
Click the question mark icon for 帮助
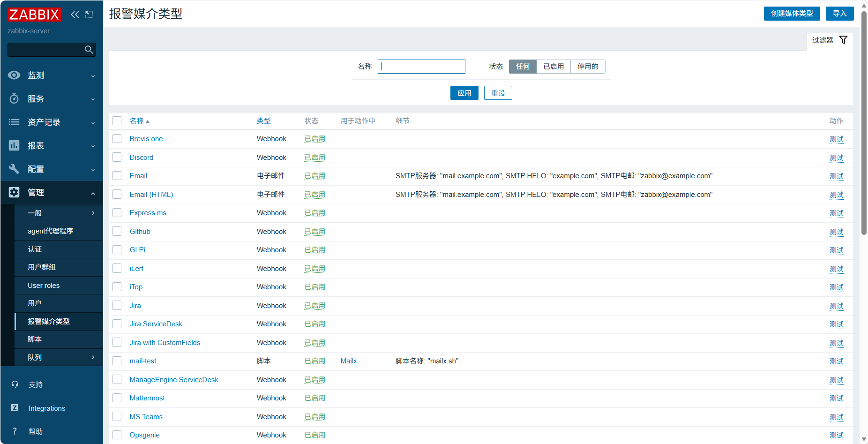tap(15, 431)
